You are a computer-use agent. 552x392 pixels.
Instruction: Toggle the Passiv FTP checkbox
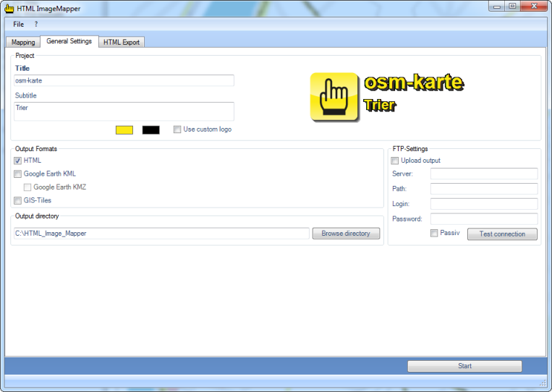coord(434,233)
